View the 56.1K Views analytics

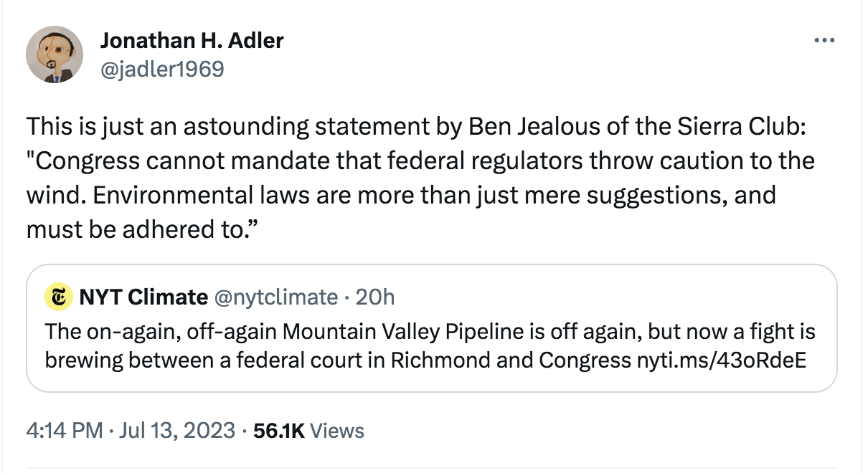point(279,430)
